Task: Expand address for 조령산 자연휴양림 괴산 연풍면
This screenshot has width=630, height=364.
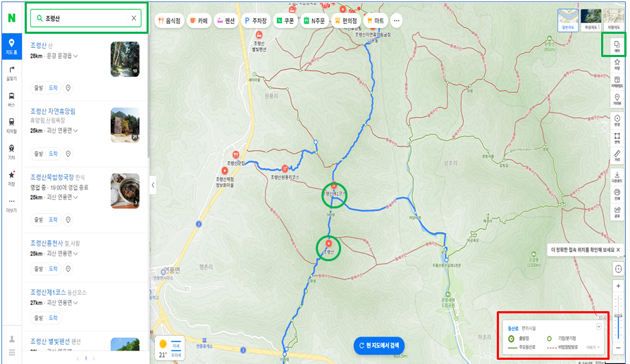Action: pos(75,131)
